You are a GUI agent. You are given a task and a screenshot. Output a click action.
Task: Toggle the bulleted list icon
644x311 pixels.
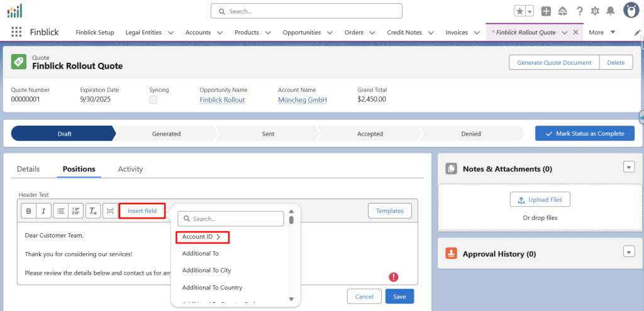pos(61,211)
